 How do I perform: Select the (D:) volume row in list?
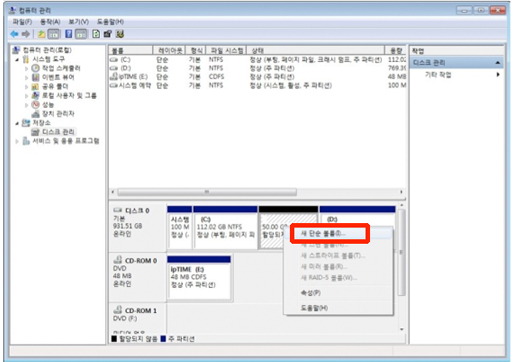(258, 68)
